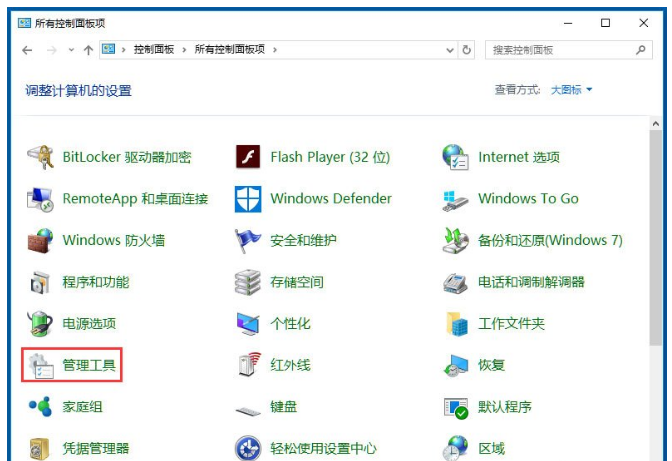Open the BitLocker 驱动器加密 icon
The width and height of the screenshot is (672, 461).
(x=40, y=157)
